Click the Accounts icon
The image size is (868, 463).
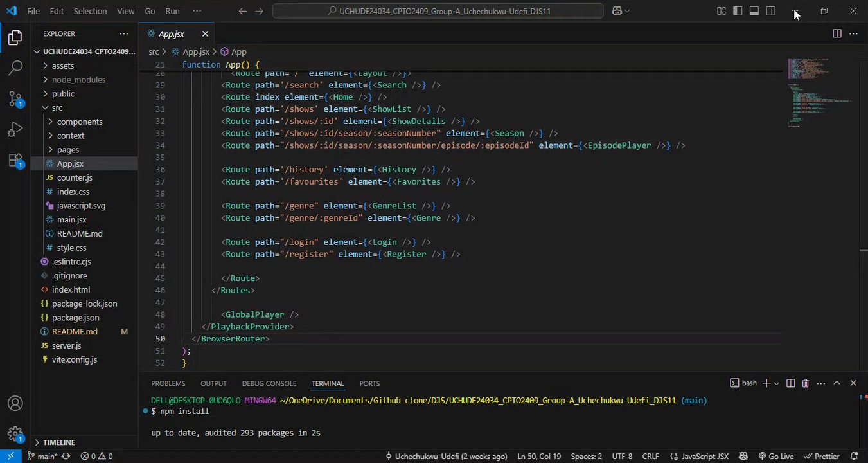15,404
